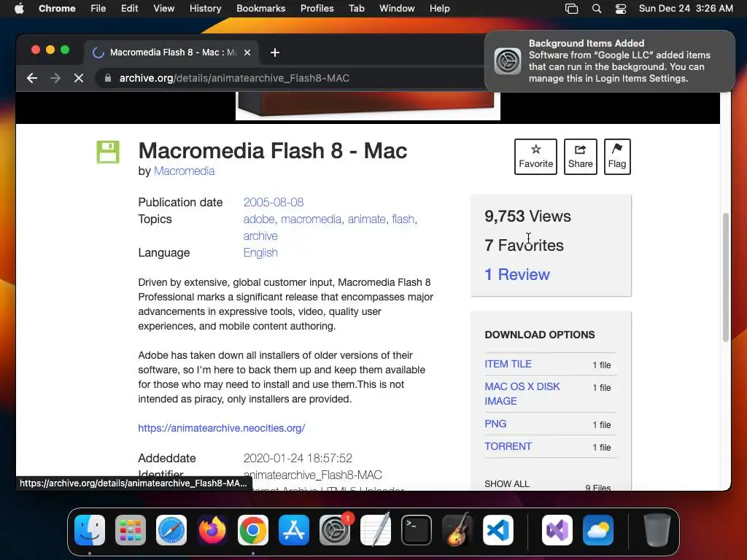Open GarageBand from the dock
The height and width of the screenshot is (560, 747).
[457, 530]
